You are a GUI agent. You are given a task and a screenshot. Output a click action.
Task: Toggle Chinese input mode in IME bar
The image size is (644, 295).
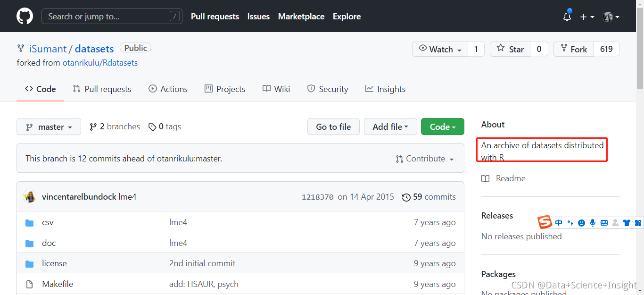[559, 223]
